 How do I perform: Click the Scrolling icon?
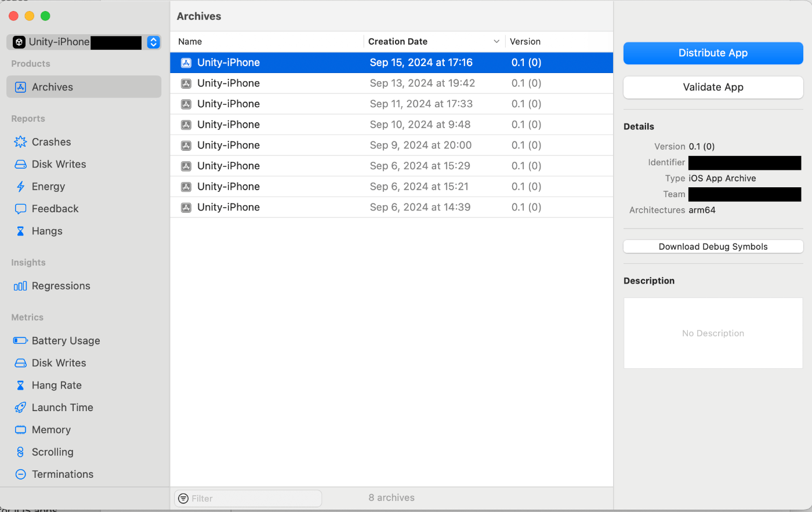pos(20,452)
